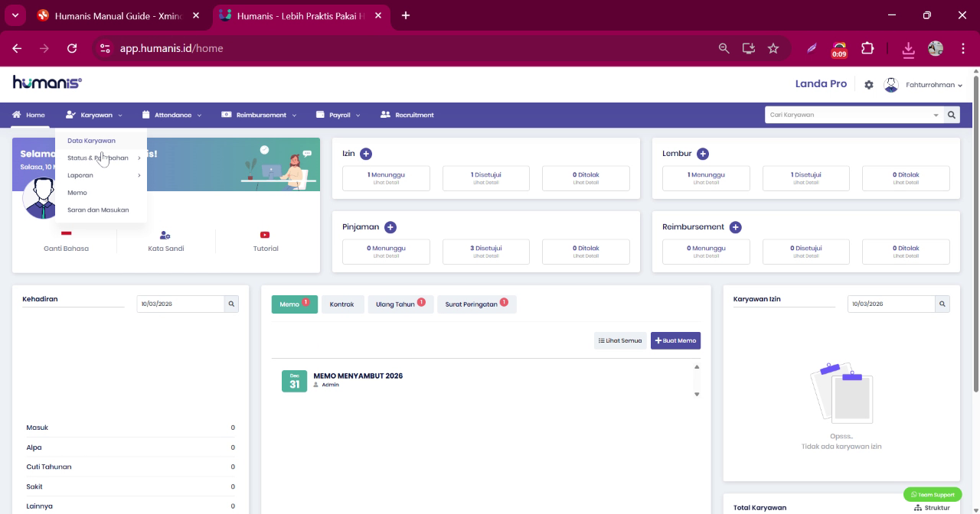View Izin 1 Menunggu details
The width and height of the screenshot is (980, 514).
click(386, 178)
